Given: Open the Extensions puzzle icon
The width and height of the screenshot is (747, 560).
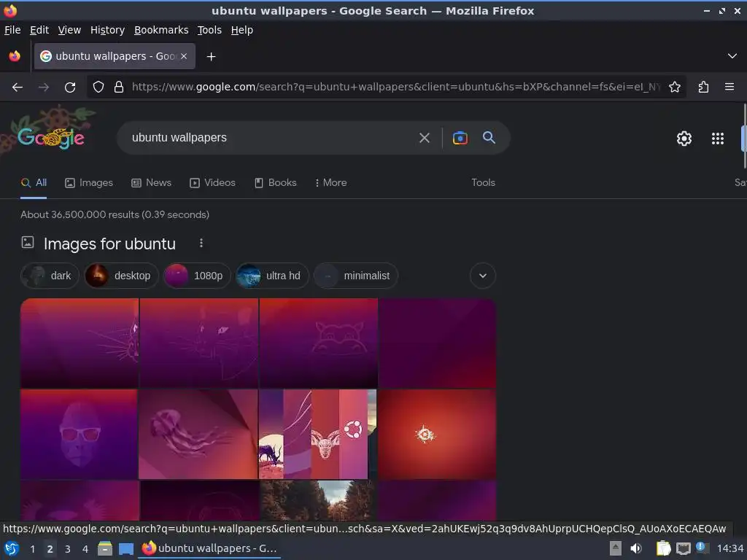Looking at the screenshot, I should click(x=704, y=87).
